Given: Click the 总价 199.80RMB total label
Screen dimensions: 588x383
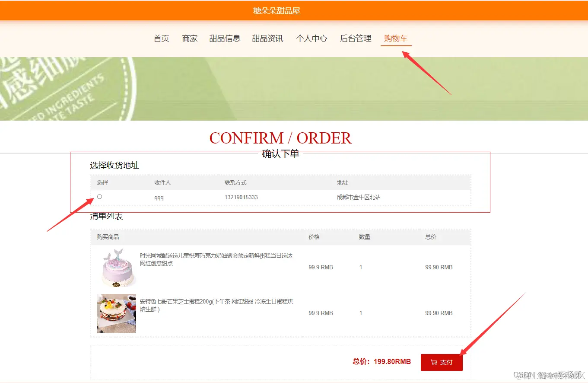Looking at the screenshot, I should 382,361.
